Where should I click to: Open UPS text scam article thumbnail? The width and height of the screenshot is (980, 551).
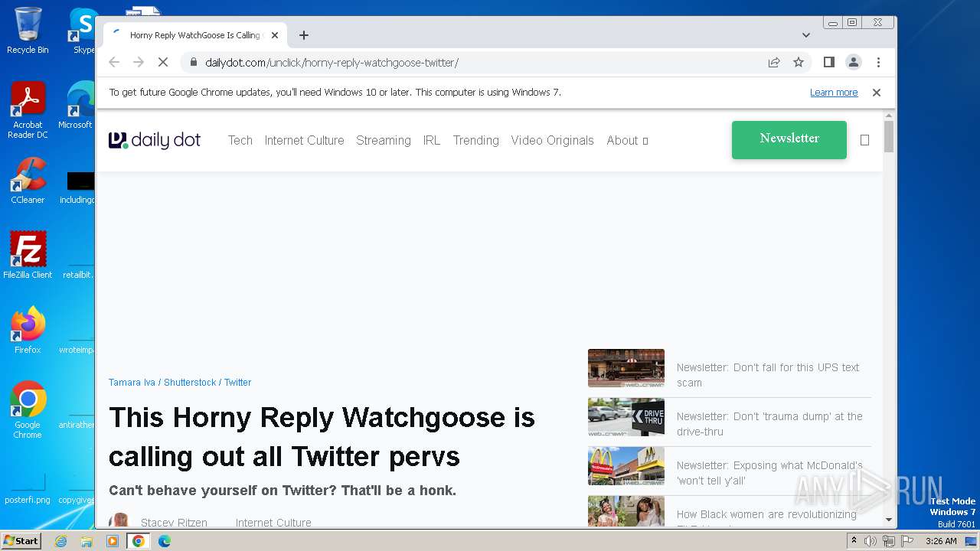point(626,368)
